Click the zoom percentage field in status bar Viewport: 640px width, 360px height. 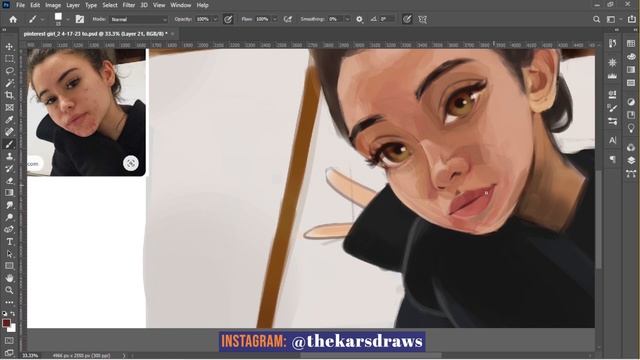30,356
